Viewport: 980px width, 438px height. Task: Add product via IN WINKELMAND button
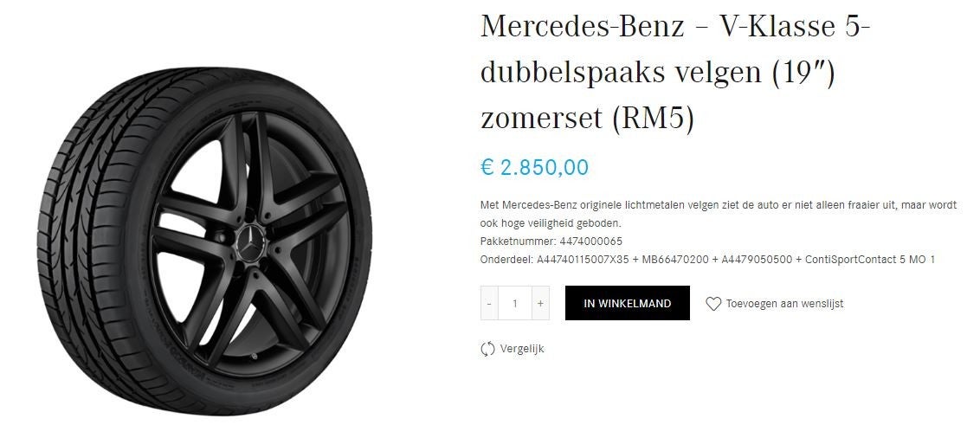tap(628, 303)
